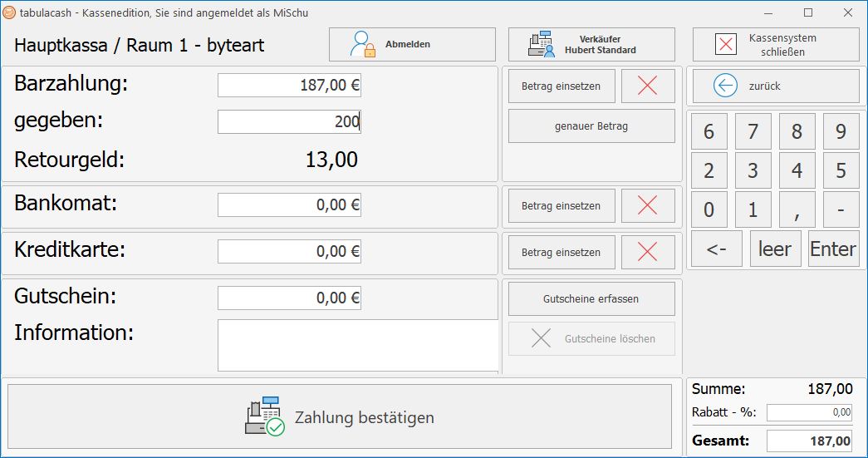Click the Gutschein: label
Screen dimensions: 868x458
point(66,296)
